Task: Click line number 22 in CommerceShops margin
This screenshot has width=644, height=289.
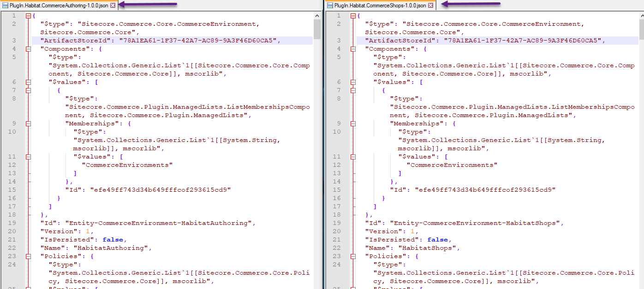Action: [x=337, y=248]
